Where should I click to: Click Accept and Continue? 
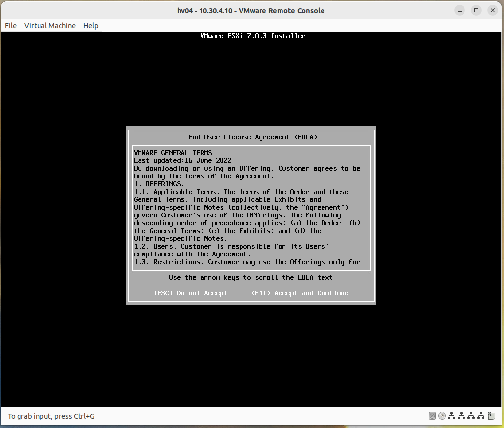[300, 293]
